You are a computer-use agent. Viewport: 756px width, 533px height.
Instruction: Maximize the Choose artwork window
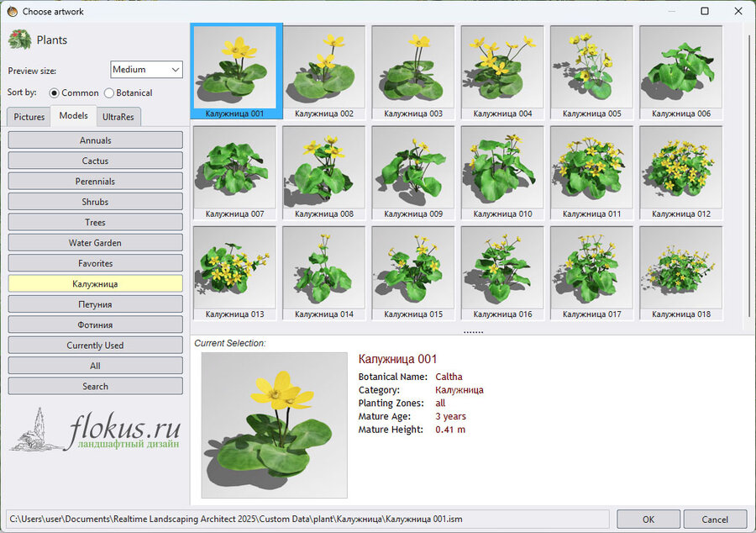pyautogui.click(x=705, y=11)
